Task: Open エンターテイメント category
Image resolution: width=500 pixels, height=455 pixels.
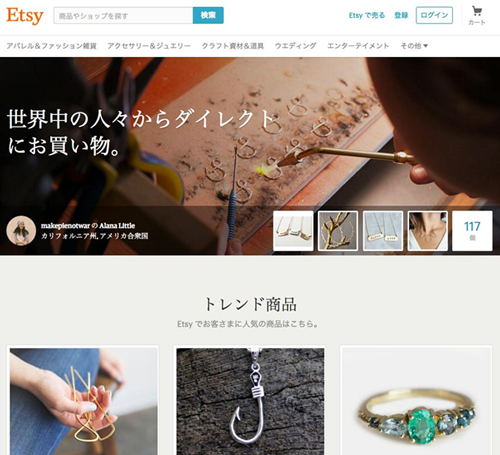Action: (x=358, y=46)
